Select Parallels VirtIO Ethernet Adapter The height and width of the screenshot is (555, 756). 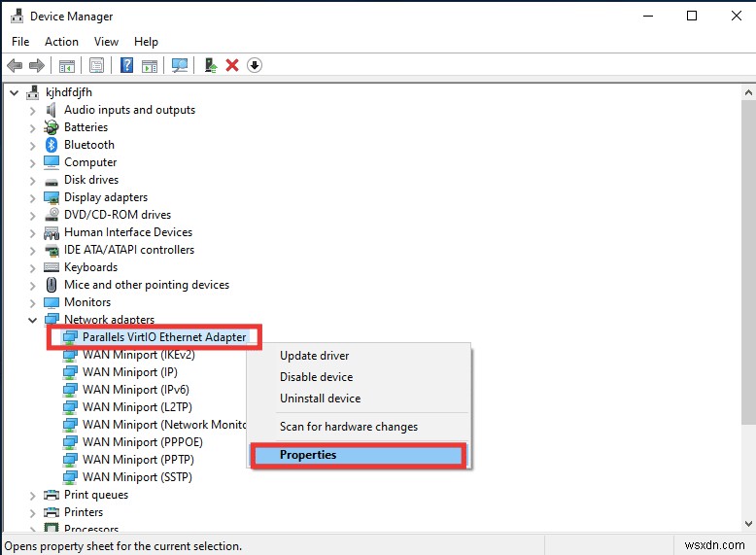[164, 337]
